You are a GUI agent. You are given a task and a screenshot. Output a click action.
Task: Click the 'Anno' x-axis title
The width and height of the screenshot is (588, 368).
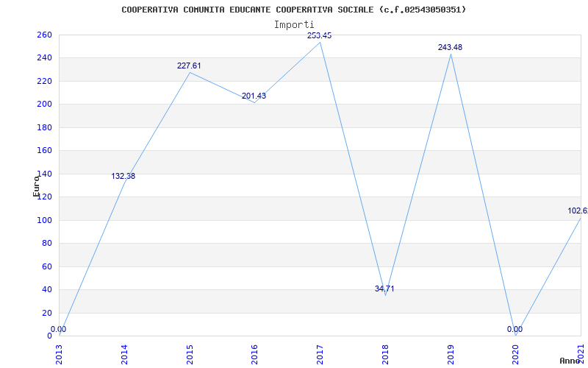pos(570,361)
